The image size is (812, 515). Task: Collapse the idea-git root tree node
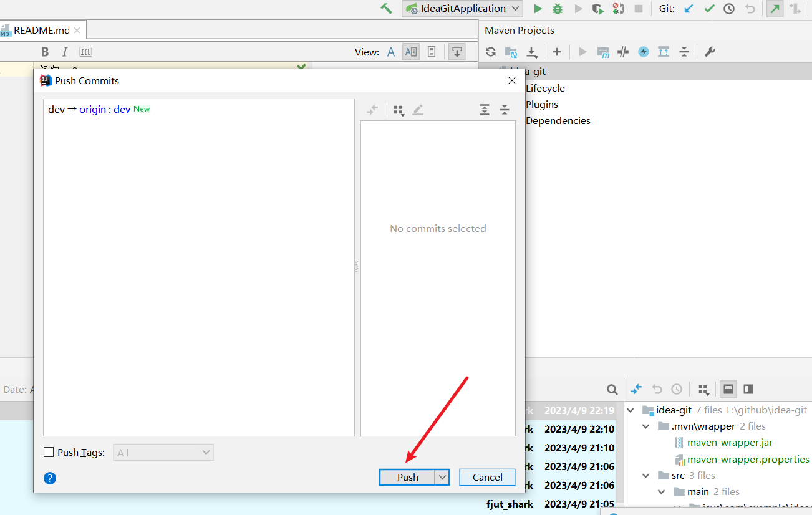(631, 410)
